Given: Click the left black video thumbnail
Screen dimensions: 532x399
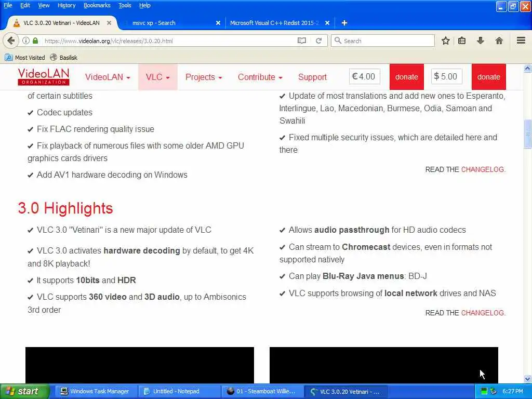Looking at the screenshot, I should click(x=139, y=365).
